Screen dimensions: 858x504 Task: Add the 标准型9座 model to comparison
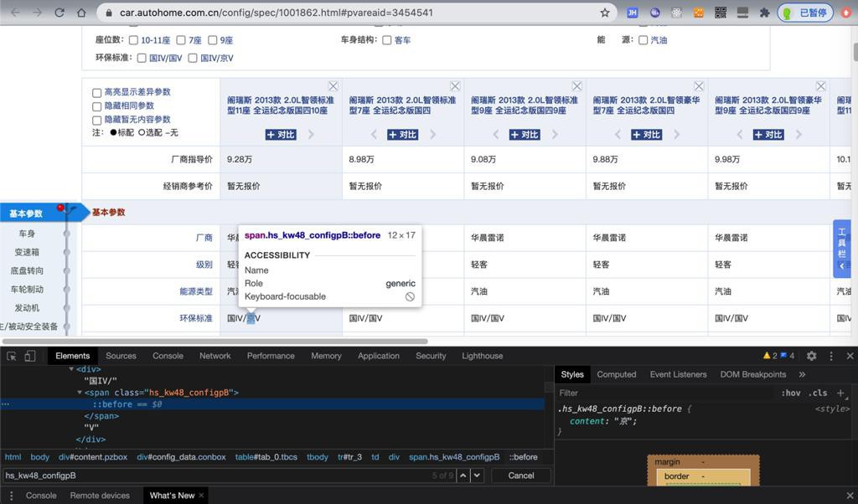(525, 135)
